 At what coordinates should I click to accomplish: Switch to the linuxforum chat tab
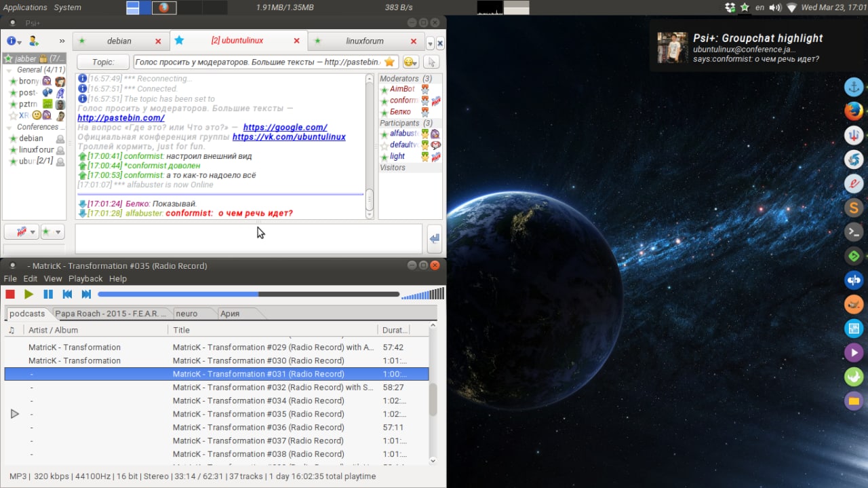point(365,41)
